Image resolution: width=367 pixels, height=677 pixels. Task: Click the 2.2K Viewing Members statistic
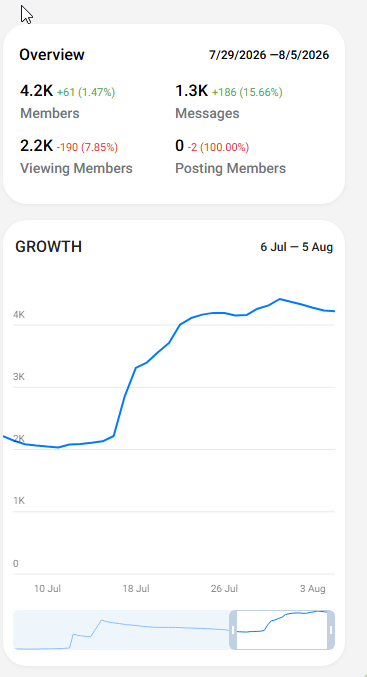point(76,157)
